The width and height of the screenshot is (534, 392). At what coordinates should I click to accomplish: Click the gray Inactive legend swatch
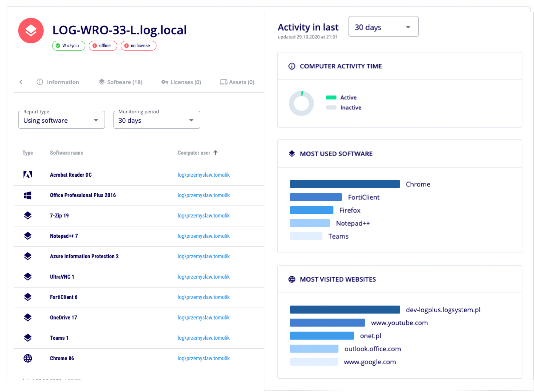331,107
